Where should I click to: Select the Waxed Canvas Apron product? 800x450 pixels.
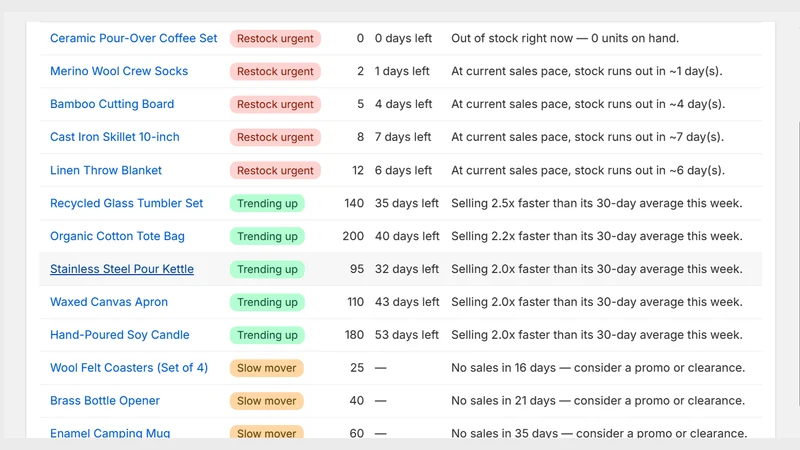[x=109, y=302]
